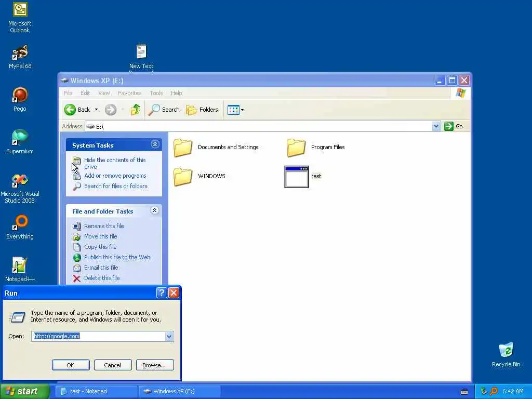The height and width of the screenshot is (399, 532).
Task: Select Recycle Bin on desktop
Action: [x=506, y=354]
